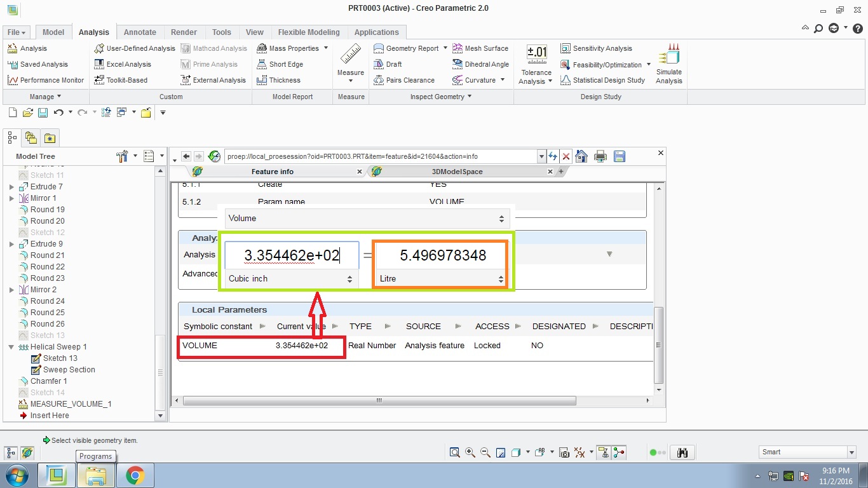Screen dimensions: 868x488
Task: Click the browser address bar
Action: pyautogui.click(x=381, y=156)
